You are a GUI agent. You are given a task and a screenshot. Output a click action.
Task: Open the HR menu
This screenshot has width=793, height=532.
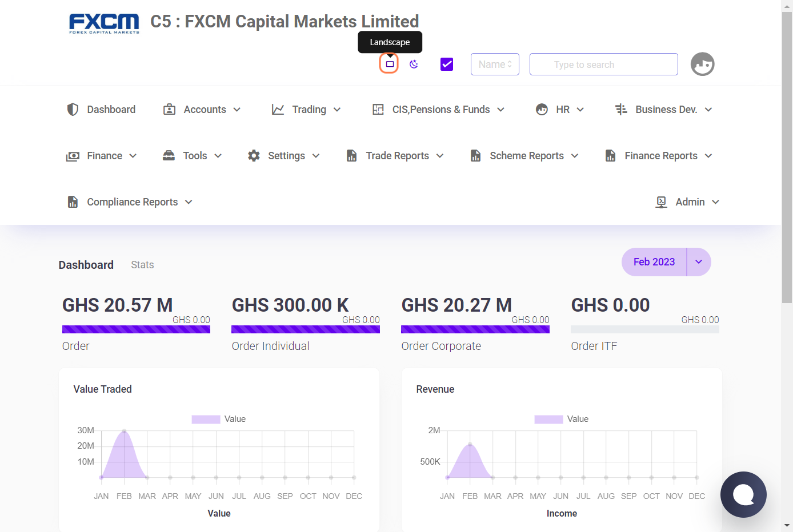(563, 109)
